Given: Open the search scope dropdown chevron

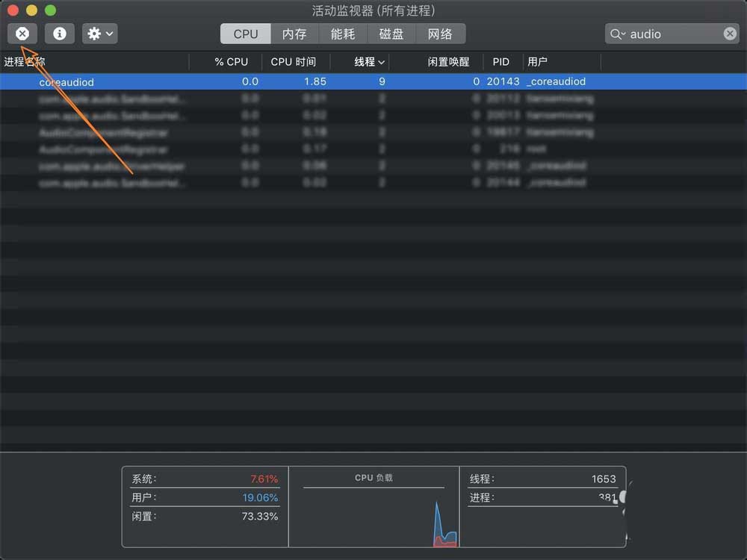Looking at the screenshot, I should tap(625, 34).
